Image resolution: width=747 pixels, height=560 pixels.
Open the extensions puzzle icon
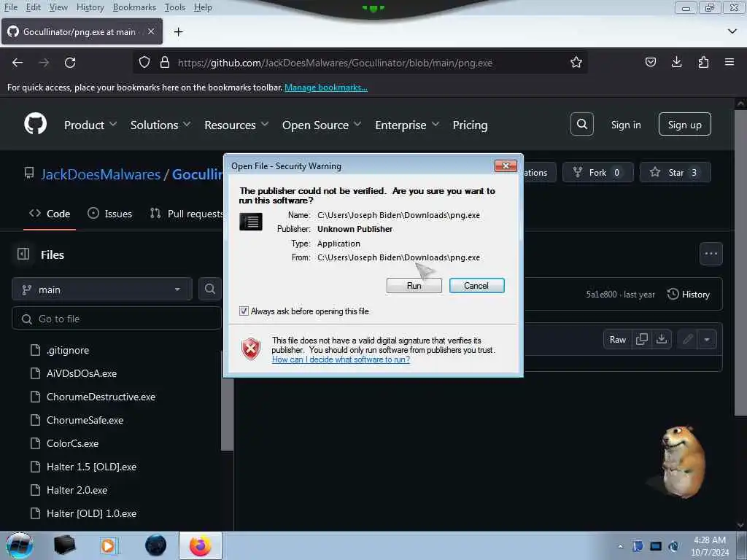tap(703, 62)
